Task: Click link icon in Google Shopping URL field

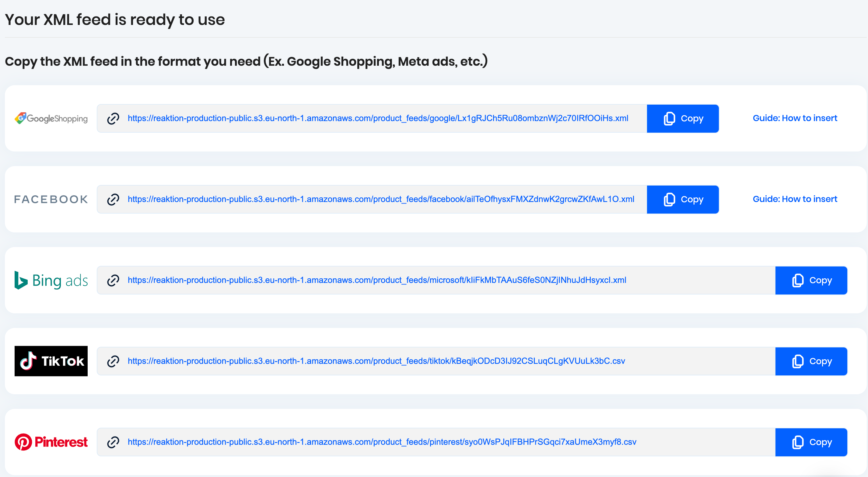Action: coord(113,119)
